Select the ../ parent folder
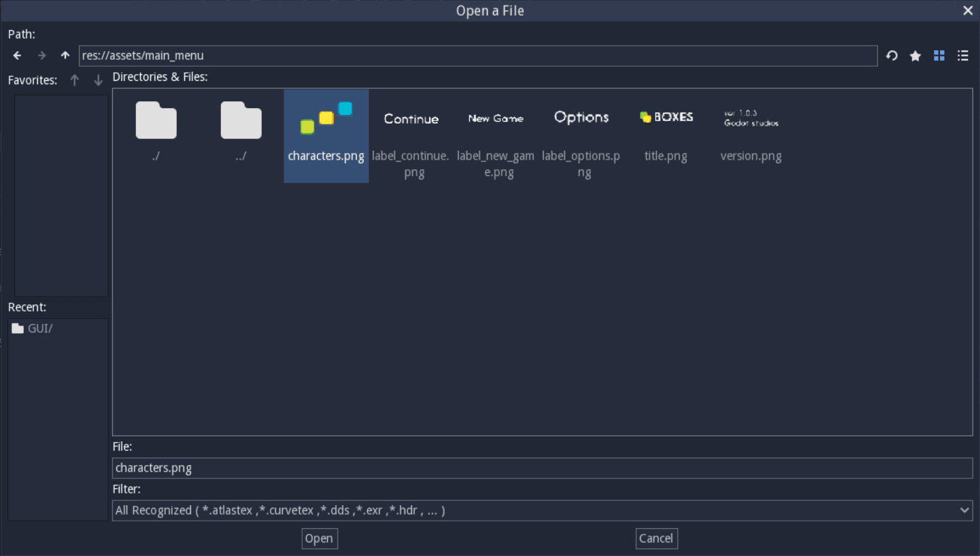This screenshot has height=556, width=980. 241,133
